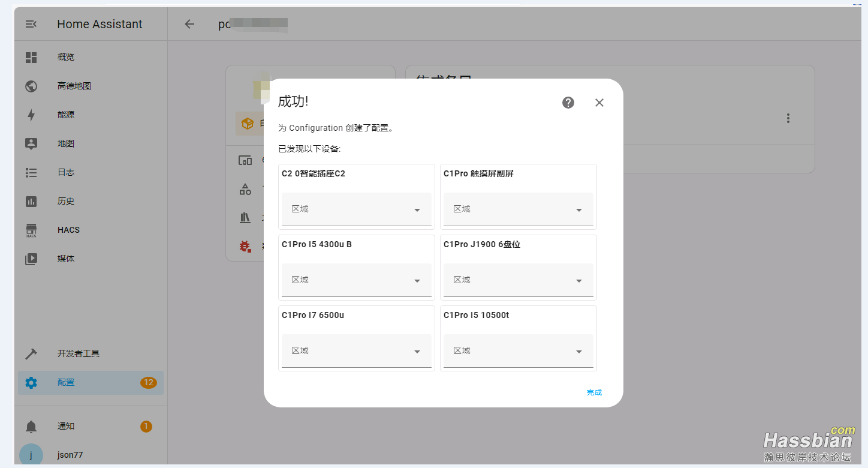
Task: Click the 开发者工具 sidebar label
Action: click(79, 353)
